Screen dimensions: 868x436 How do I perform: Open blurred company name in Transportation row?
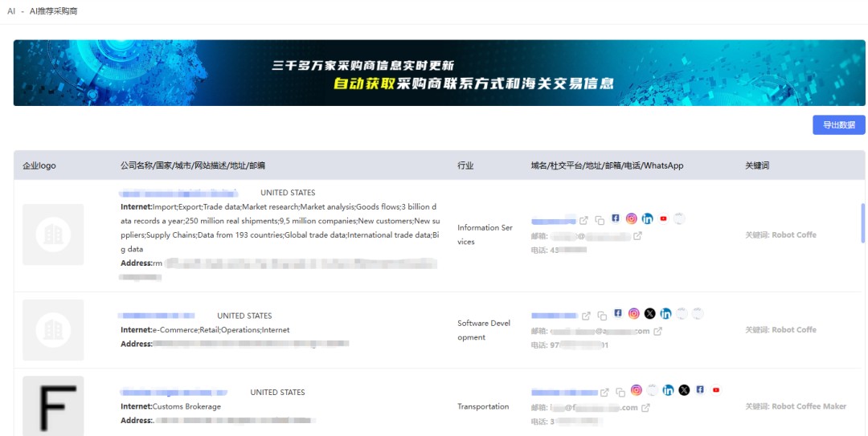pyautogui.click(x=174, y=392)
